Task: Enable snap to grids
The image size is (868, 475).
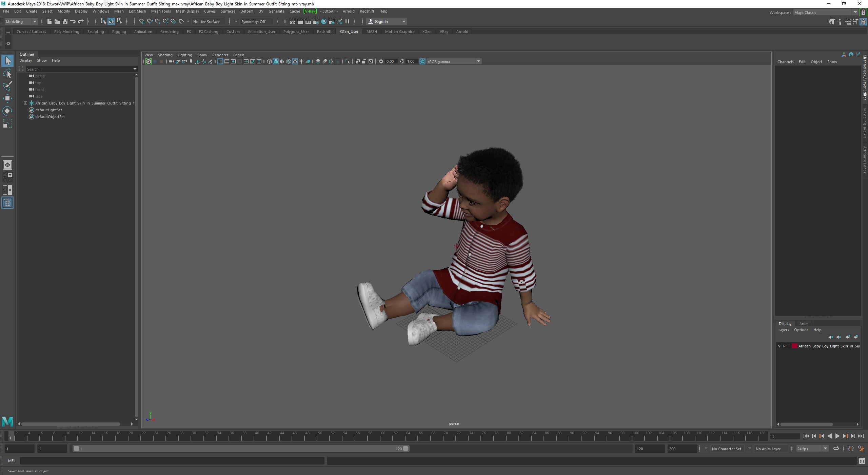Action: coord(142,21)
